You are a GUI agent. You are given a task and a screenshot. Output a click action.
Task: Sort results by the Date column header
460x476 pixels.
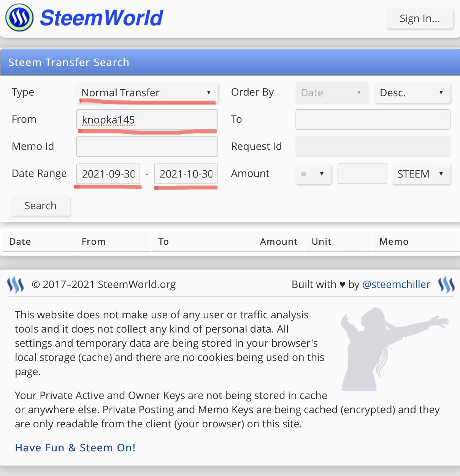pyautogui.click(x=20, y=242)
